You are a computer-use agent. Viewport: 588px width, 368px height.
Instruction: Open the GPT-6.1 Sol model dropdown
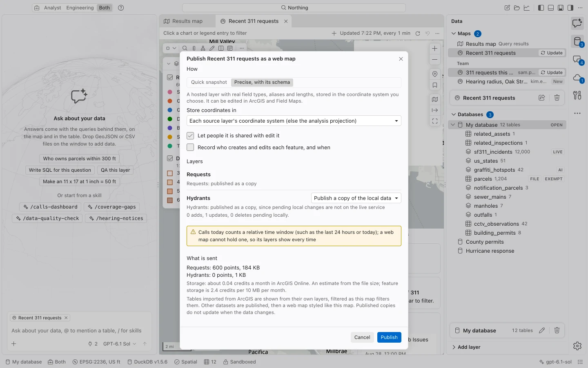(120, 344)
